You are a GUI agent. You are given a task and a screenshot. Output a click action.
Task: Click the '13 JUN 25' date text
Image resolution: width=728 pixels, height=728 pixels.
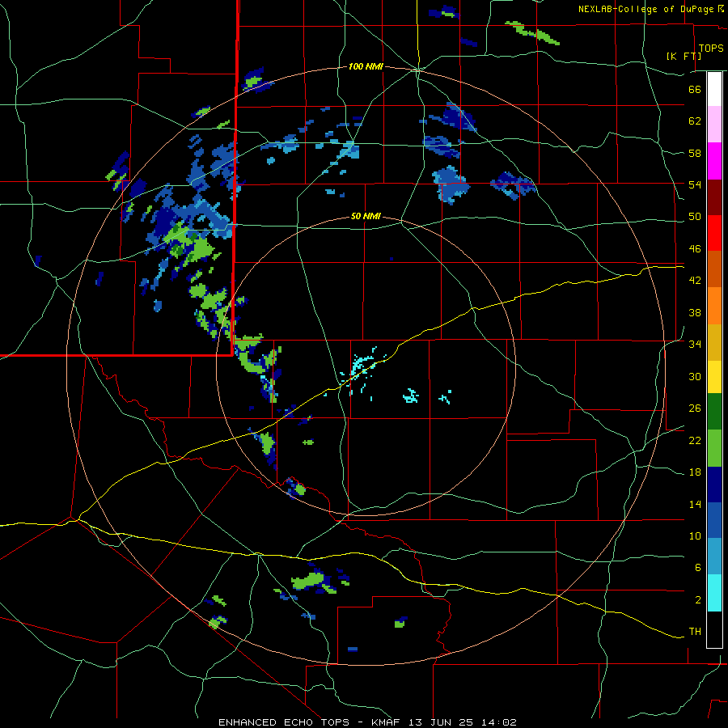pos(441,722)
